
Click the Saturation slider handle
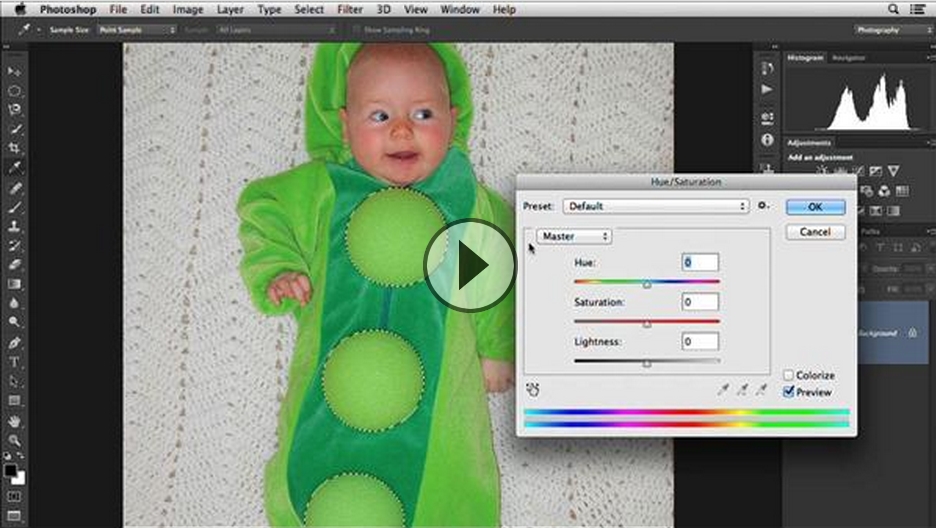pos(646,324)
